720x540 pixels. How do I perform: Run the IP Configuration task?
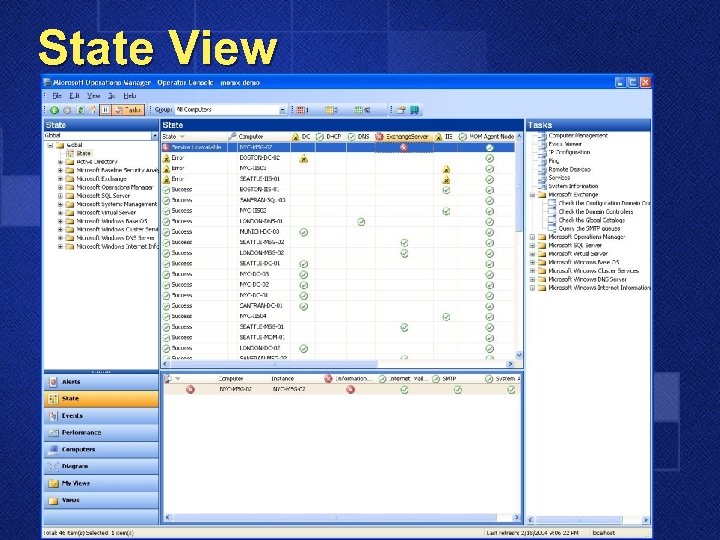pos(569,152)
